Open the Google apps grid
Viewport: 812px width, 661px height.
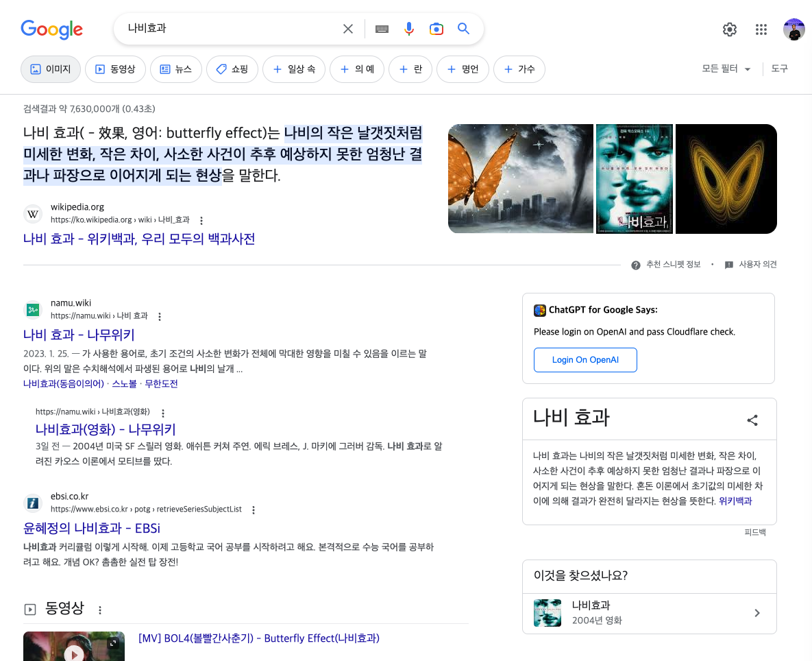point(761,29)
